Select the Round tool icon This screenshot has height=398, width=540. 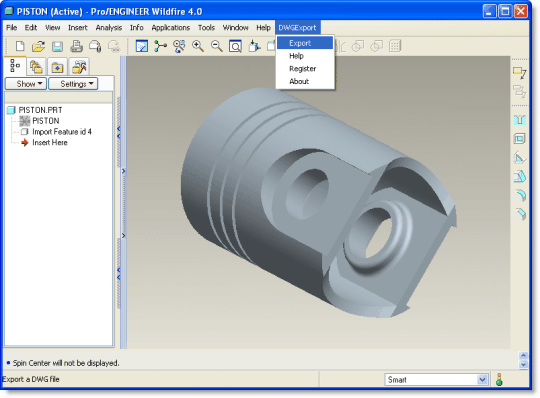click(x=519, y=195)
